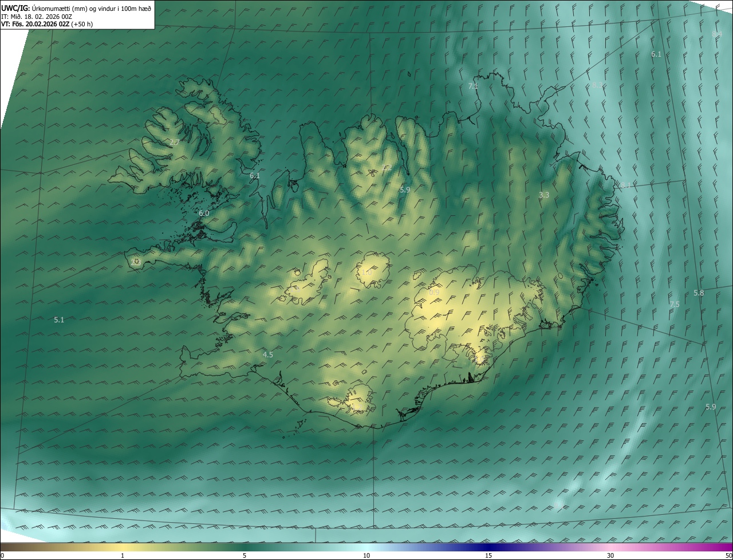
Task: Click the 7.1 value off the north coast
Action: pos(473,86)
